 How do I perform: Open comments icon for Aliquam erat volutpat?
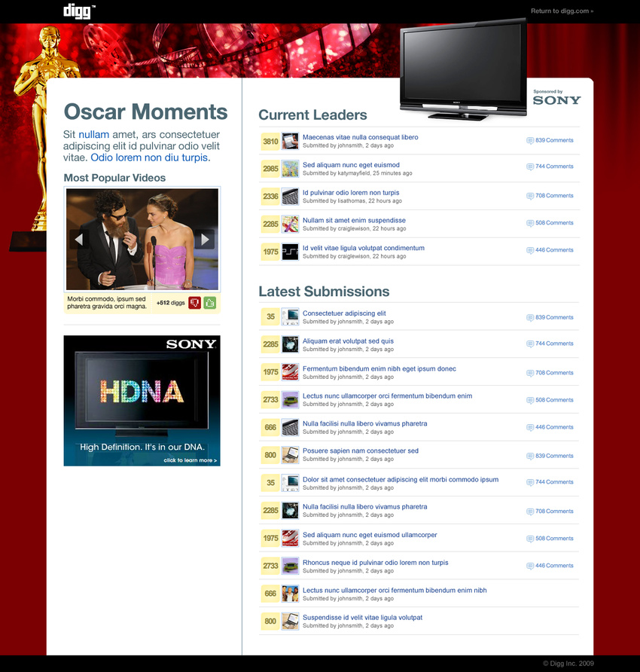click(x=530, y=344)
